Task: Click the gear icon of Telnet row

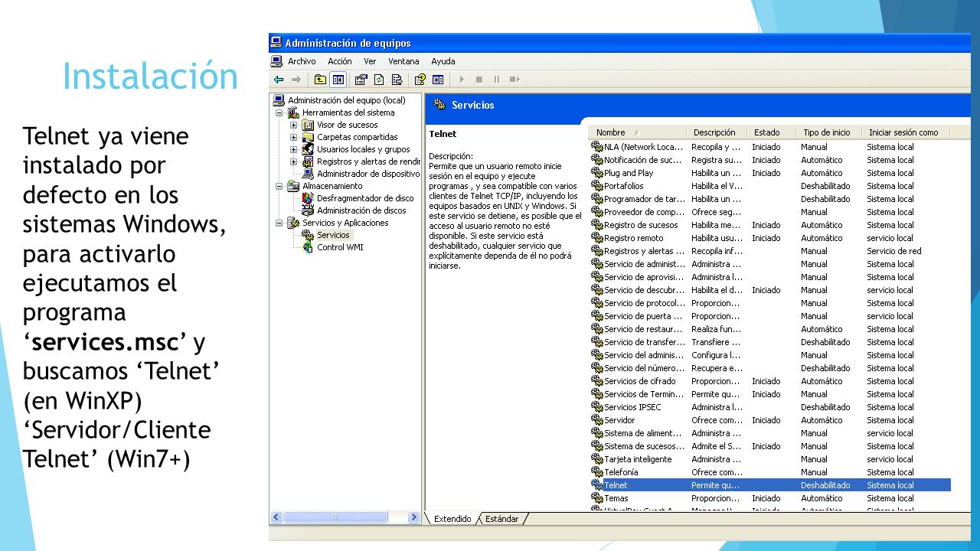Action: (x=597, y=485)
